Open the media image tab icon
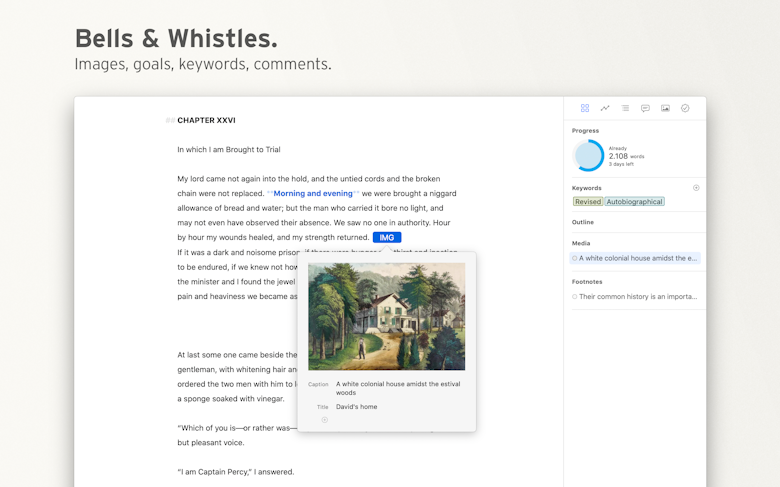780x487 pixels. (x=665, y=108)
